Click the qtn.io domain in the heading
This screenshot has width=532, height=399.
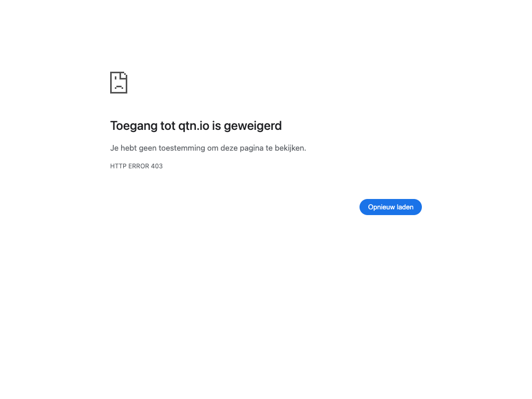pyautogui.click(x=194, y=126)
